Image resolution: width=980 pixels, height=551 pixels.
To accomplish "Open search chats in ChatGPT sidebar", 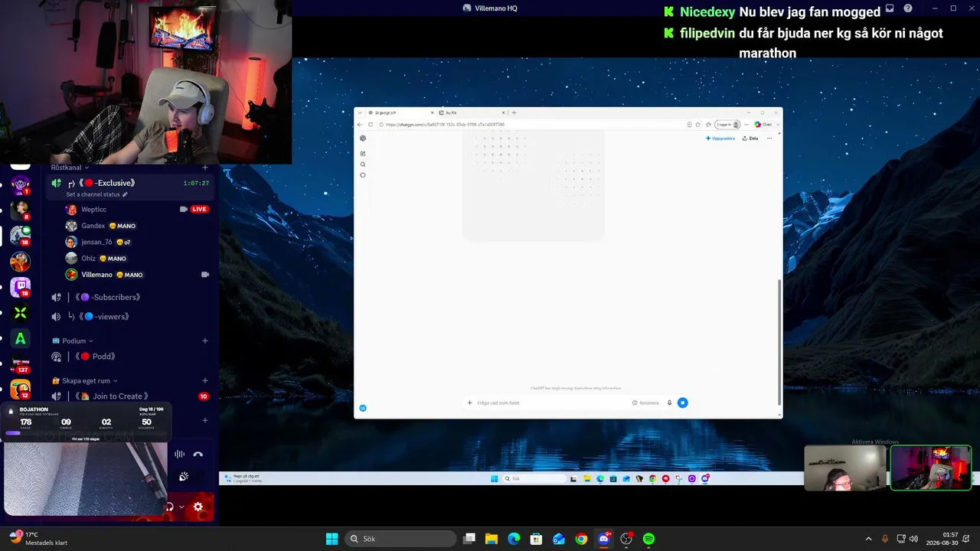I will (363, 165).
